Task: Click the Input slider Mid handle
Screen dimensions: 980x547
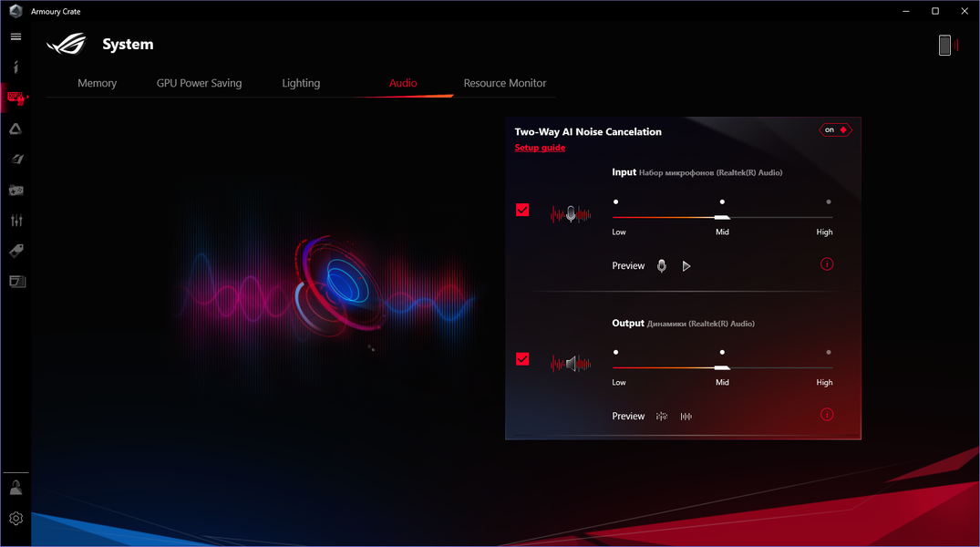Action: (722, 217)
